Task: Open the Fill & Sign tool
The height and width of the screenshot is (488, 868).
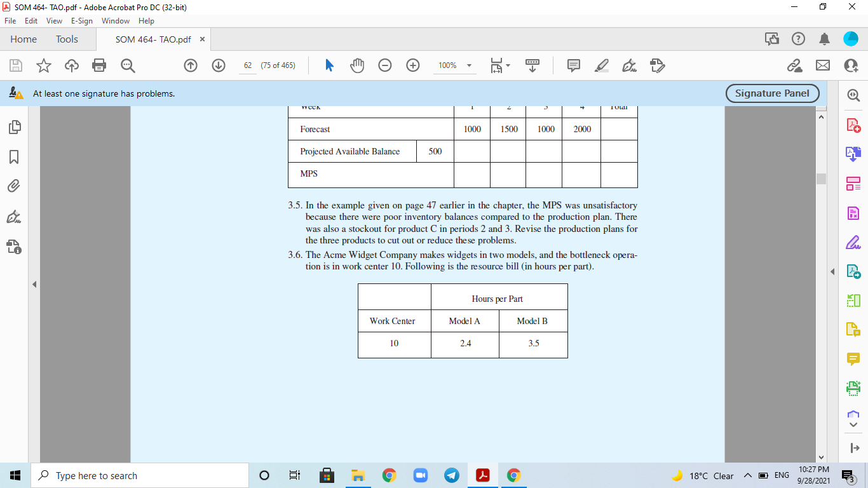Action: click(x=853, y=241)
